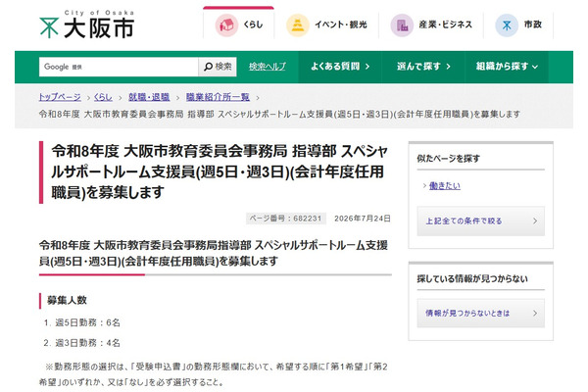Go to 就職・退職 breadcrumb link

point(149,97)
